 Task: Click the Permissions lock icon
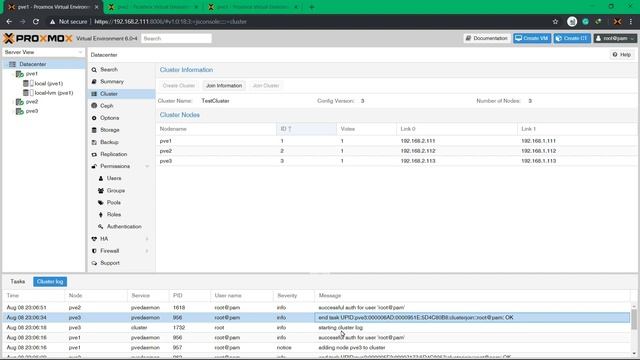point(94,166)
